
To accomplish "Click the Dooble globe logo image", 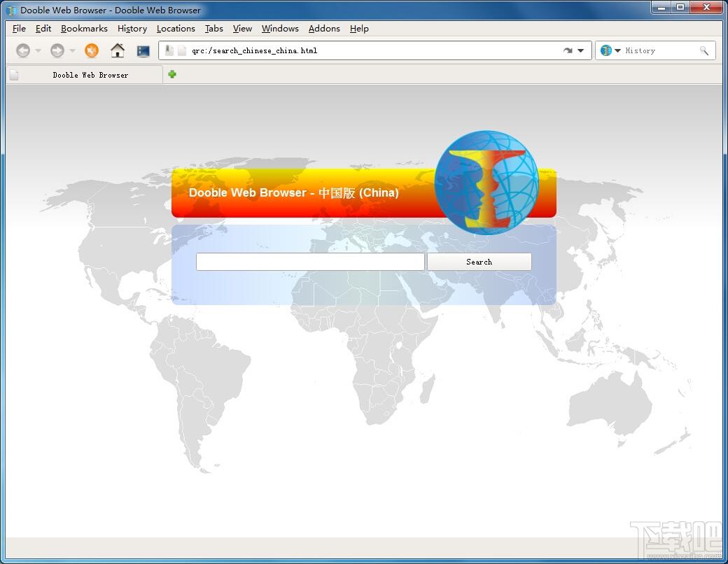I will [x=486, y=183].
